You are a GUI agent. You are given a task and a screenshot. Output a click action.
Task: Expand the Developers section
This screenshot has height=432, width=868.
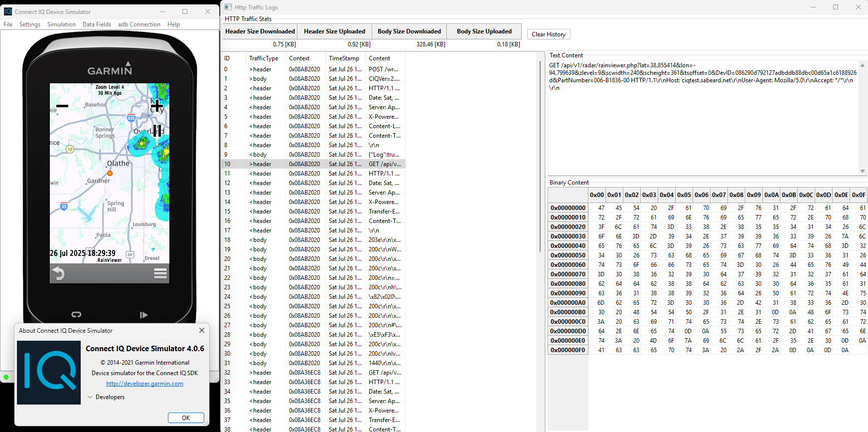106,397
